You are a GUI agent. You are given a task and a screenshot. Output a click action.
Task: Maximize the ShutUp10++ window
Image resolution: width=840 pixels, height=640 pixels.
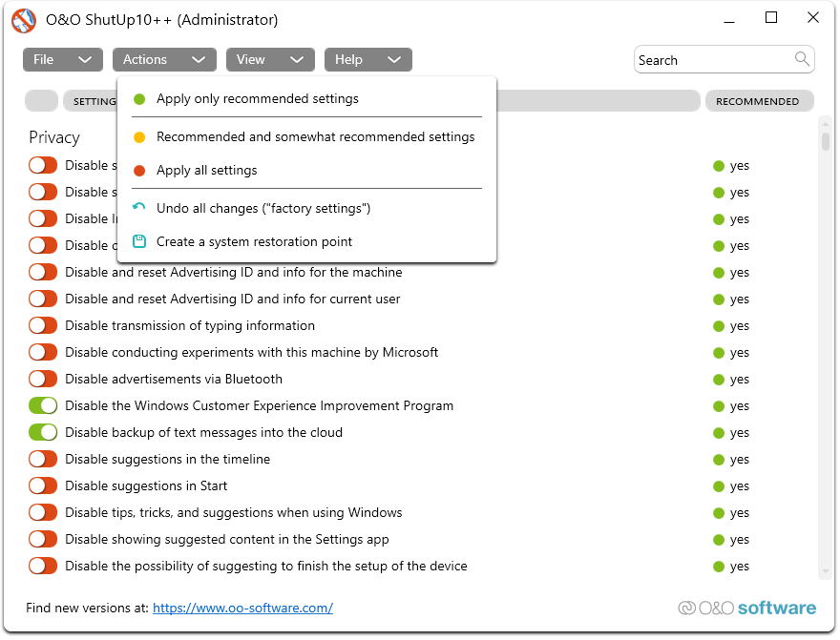coord(771,18)
